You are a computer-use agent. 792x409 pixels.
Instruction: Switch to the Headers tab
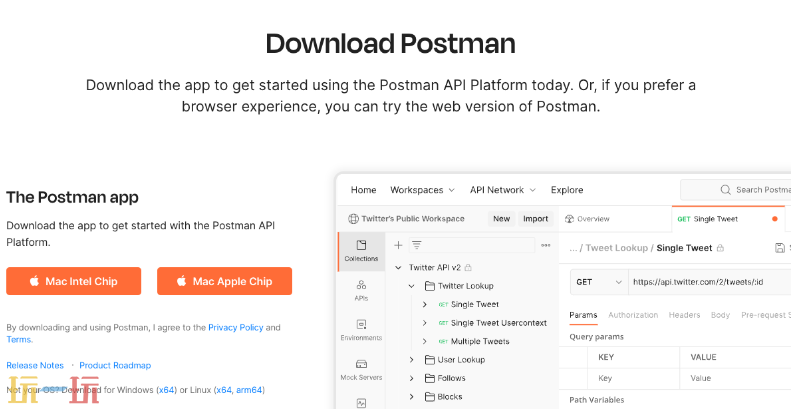[x=684, y=315]
